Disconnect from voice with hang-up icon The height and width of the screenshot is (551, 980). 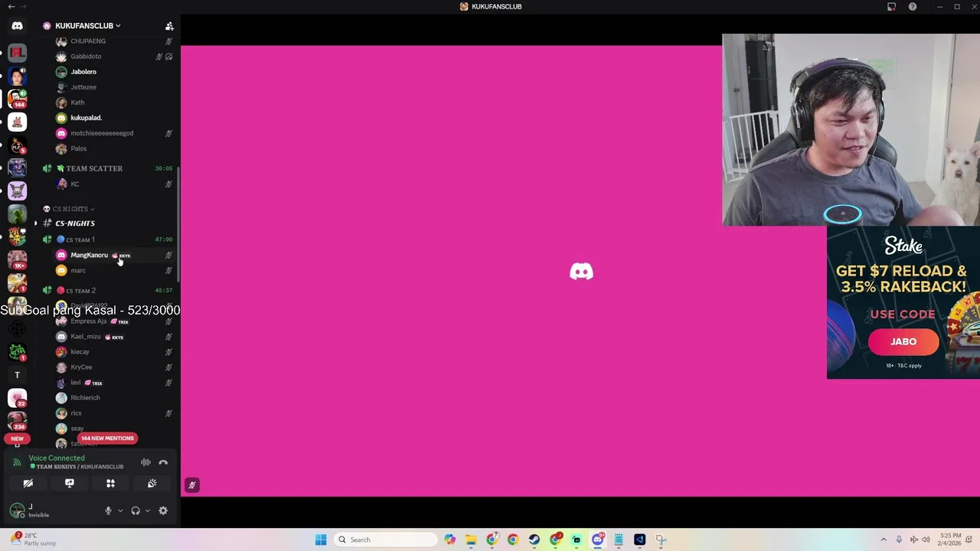(x=163, y=462)
